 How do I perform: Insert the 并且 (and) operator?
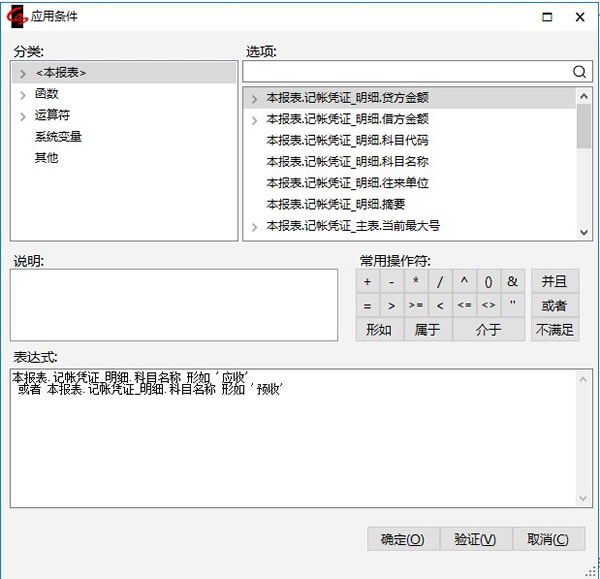pyautogui.click(x=554, y=282)
